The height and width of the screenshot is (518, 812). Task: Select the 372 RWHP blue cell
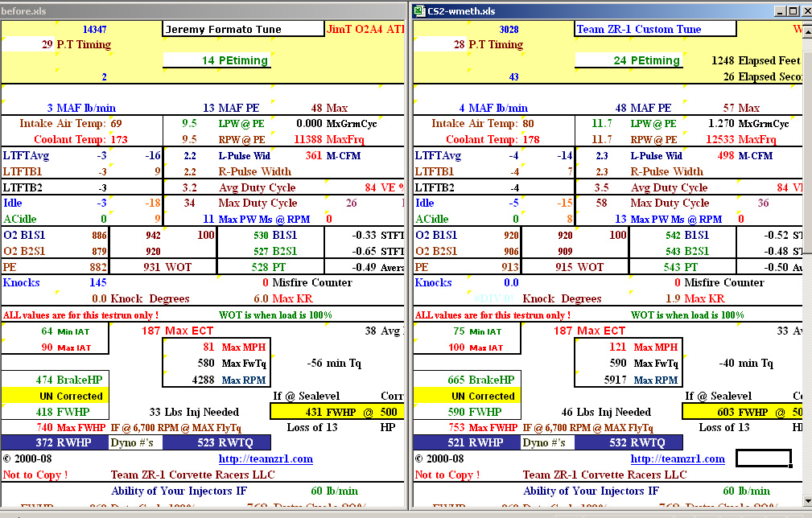pos(55,442)
